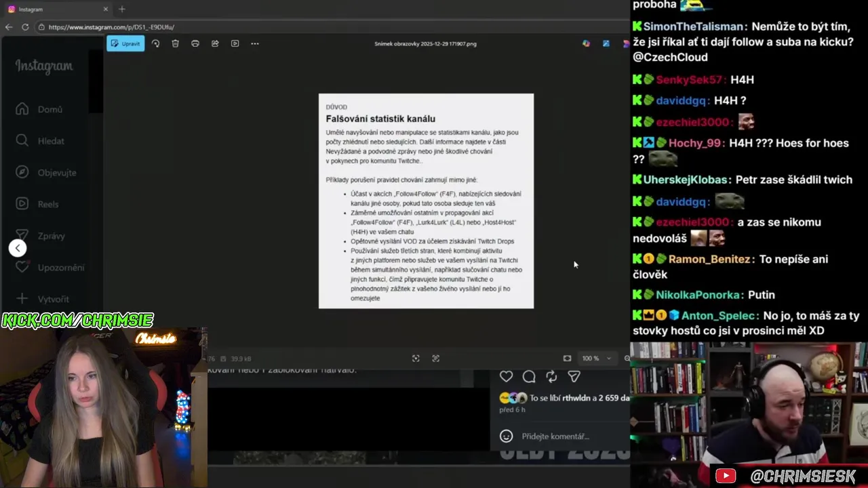This screenshot has width=868, height=488.
Task: Click the Instagram logo in sidebar
Action: tap(44, 66)
